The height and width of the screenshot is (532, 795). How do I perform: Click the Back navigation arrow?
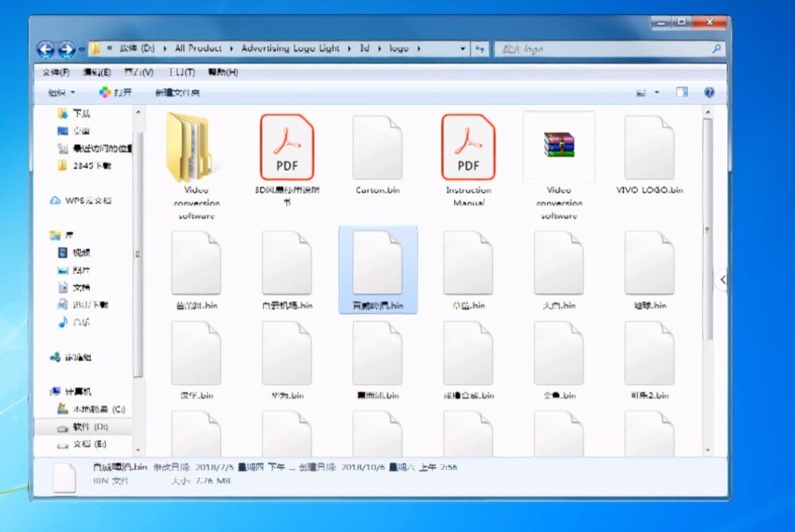(46, 49)
